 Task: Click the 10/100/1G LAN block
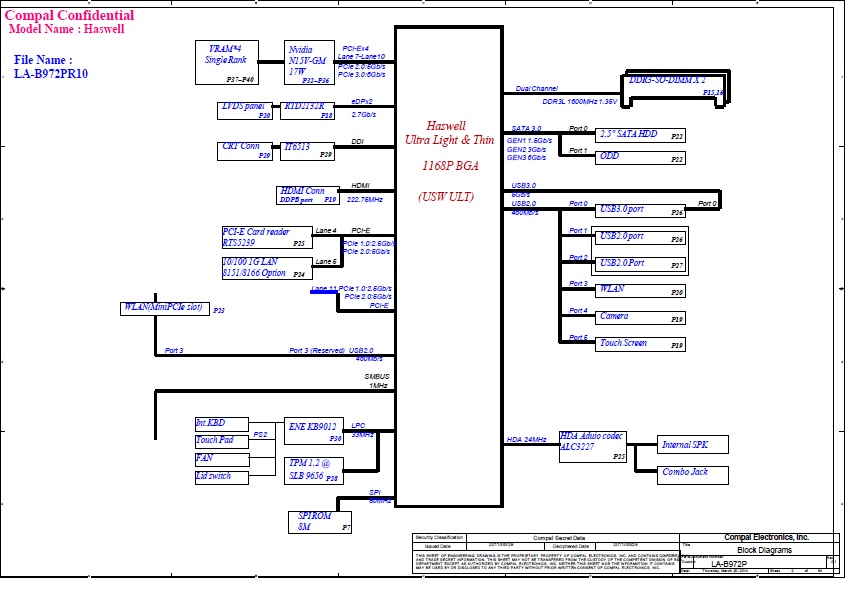[x=265, y=267]
